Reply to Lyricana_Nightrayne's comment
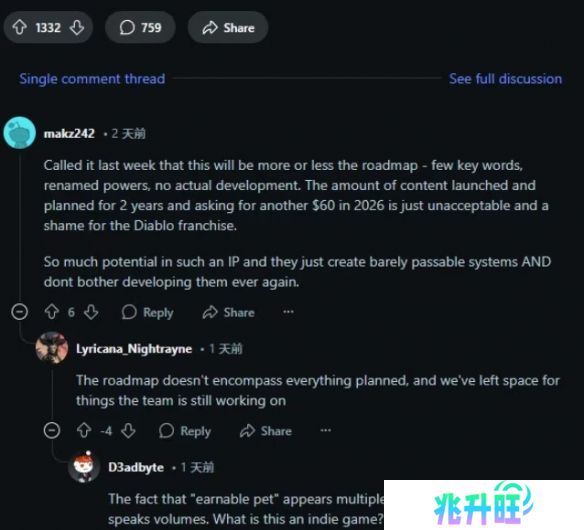 coord(185,431)
